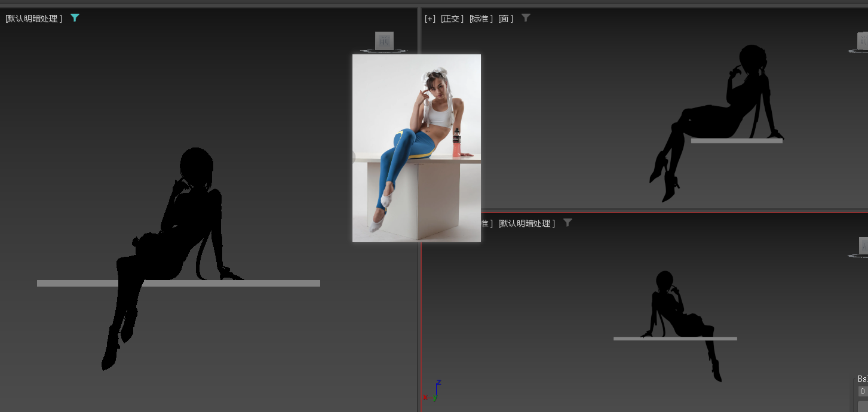Image resolution: width=868 pixels, height=412 pixels.
Task: Click filter icon in bottom-right viewport header
Action: coord(568,223)
